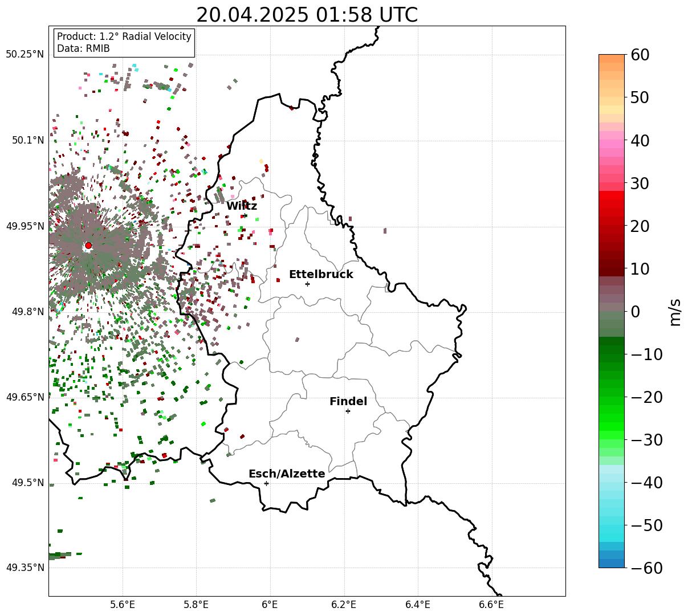Screen dimensions: 688x616
Task: Click the 49.35°N latitude tick label
Action: [x=25, y=568]
